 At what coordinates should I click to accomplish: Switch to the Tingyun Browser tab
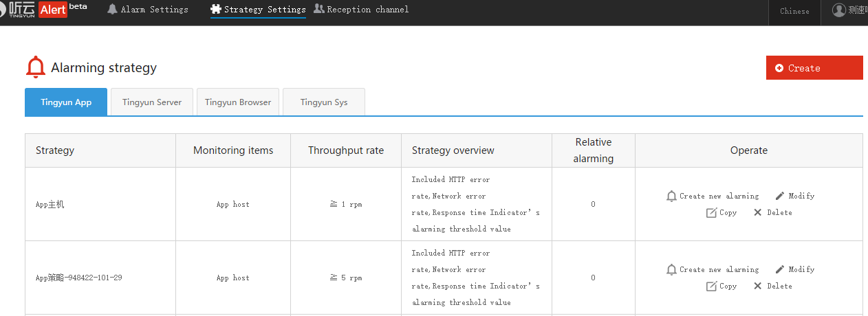click(x=238, y=102)
